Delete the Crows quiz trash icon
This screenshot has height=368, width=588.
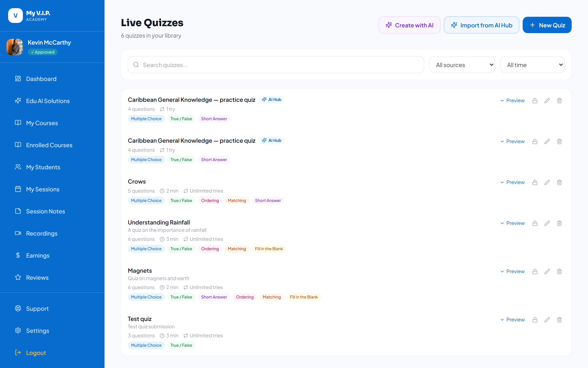click(559, 182)
